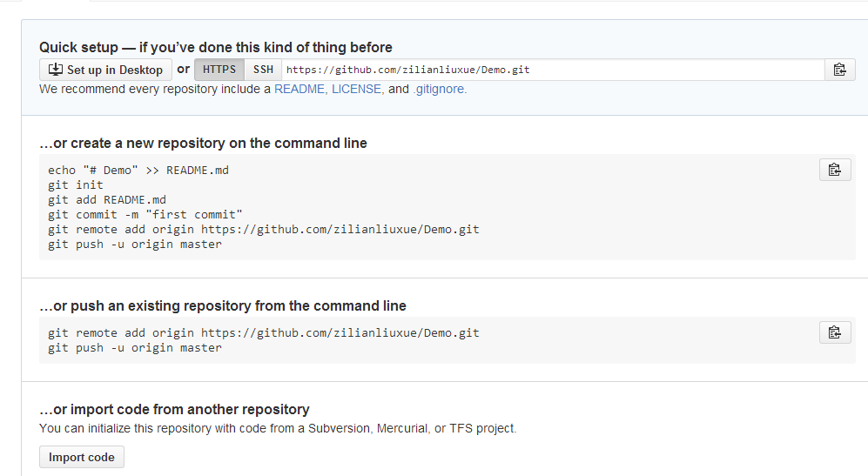Click the echo "# Demo" README.md line
This screenshot has width=868, height=476.
(138, 170)
